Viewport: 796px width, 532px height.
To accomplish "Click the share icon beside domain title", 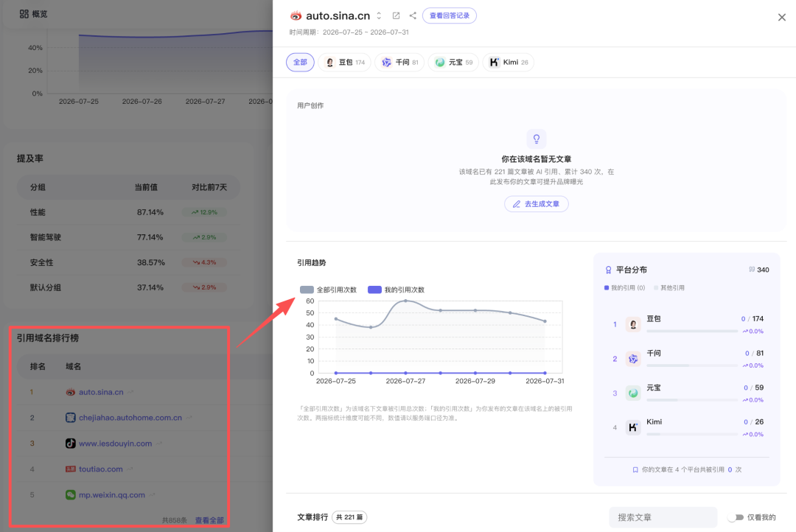I will click(413, 15).
